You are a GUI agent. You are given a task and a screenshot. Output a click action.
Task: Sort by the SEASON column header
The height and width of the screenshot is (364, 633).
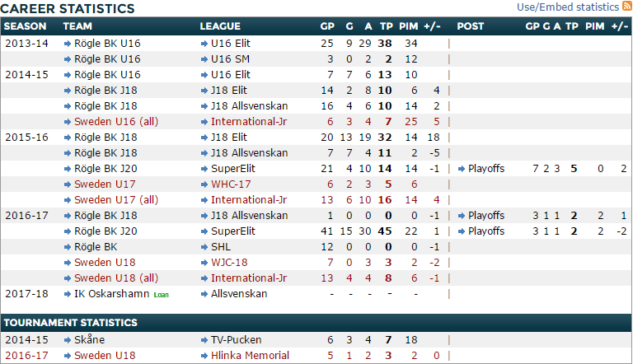coord(26,26)
